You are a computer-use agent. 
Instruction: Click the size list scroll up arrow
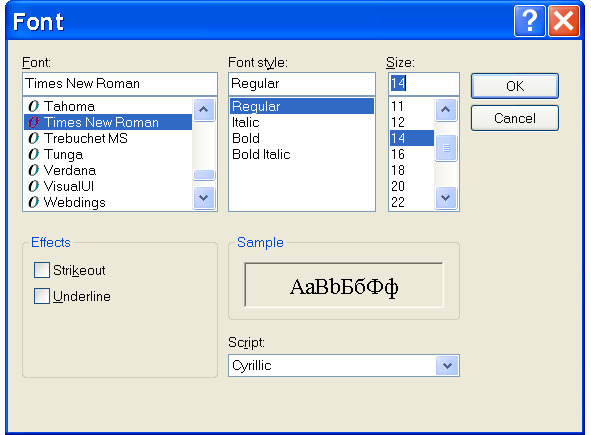446,110
